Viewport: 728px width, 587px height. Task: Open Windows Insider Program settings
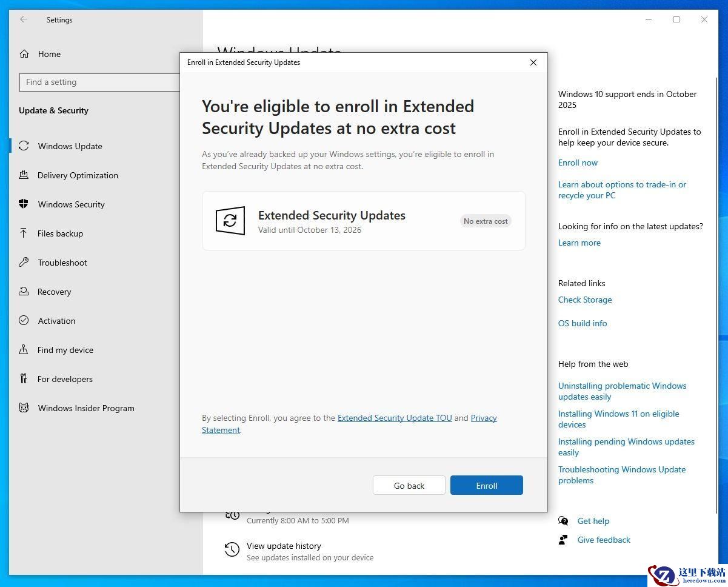(86, 408)
